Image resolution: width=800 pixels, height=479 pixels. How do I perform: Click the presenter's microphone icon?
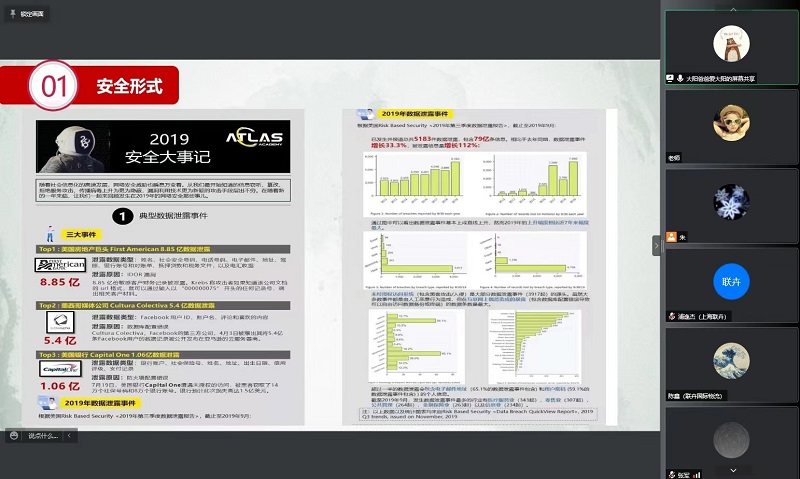pos(680,79)
